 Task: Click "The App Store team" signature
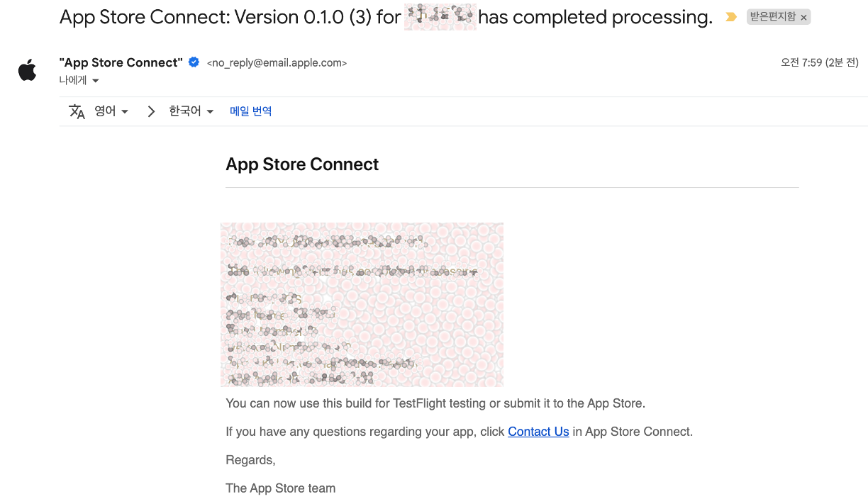280,488
